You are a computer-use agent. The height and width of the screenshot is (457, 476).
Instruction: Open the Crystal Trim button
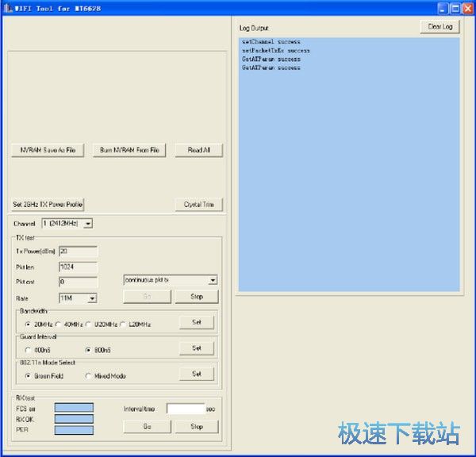tap(198, 204)
